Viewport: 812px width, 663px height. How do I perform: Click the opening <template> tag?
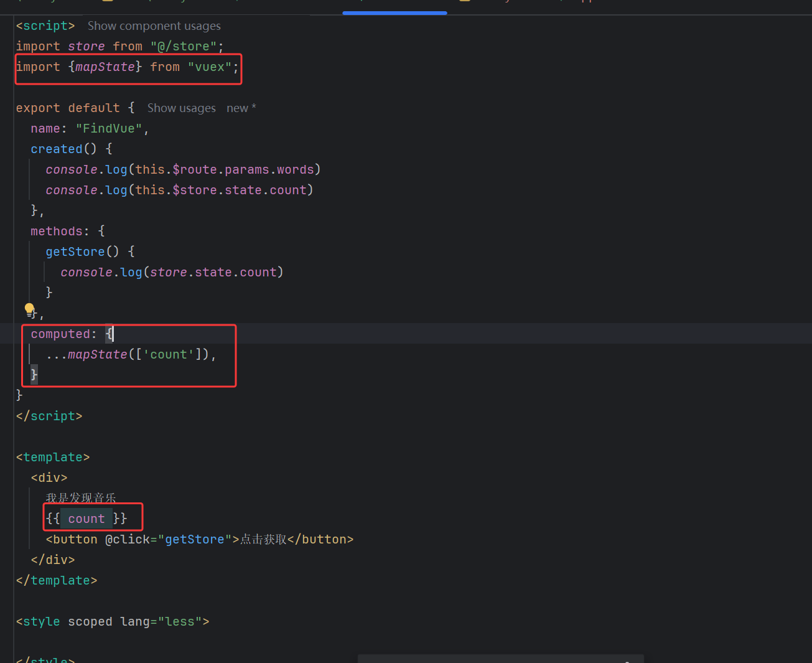[53, 458]
